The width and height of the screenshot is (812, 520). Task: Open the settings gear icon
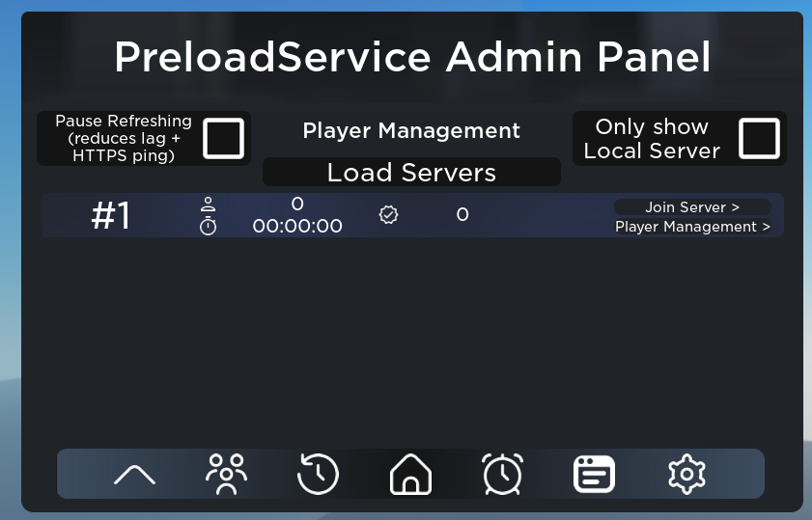(x=686, y=474)
